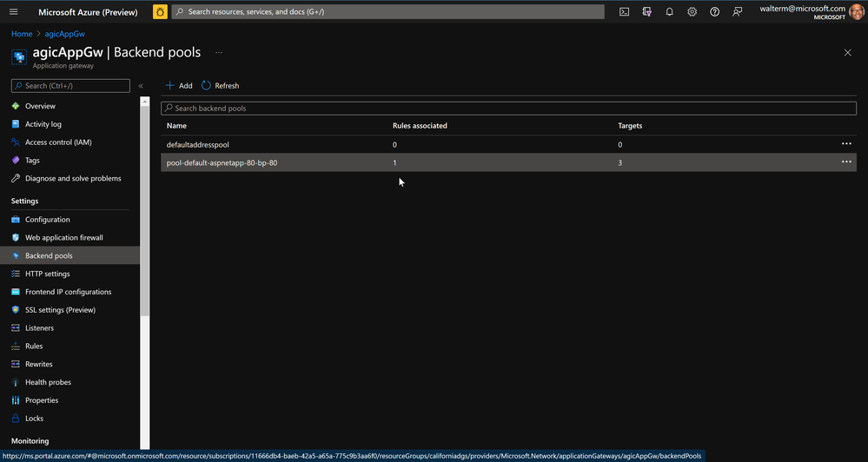Click the Rewrites sidebar icon
The image size is (868, 462).
pos(16,364)
